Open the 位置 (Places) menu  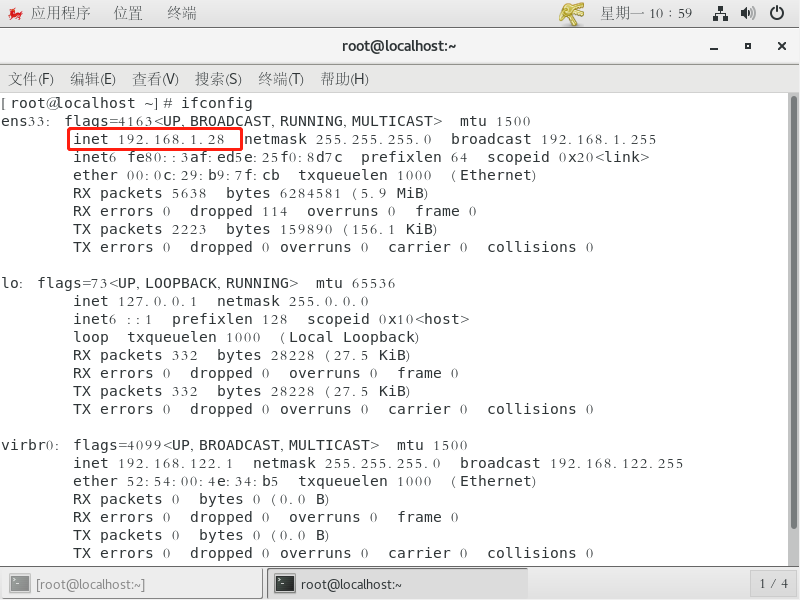(128, 13)
